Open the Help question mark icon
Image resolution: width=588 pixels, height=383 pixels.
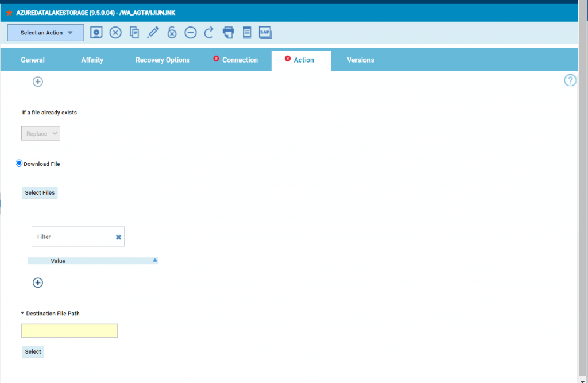[x=570, y=80]
